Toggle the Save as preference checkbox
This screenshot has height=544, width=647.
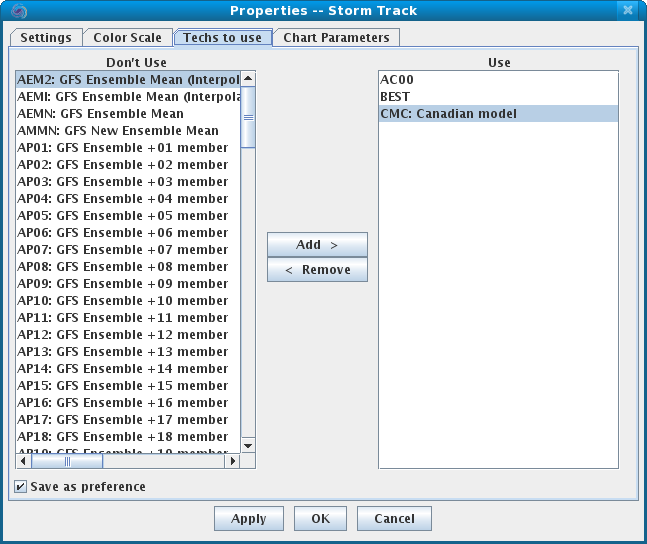(21, 487)
